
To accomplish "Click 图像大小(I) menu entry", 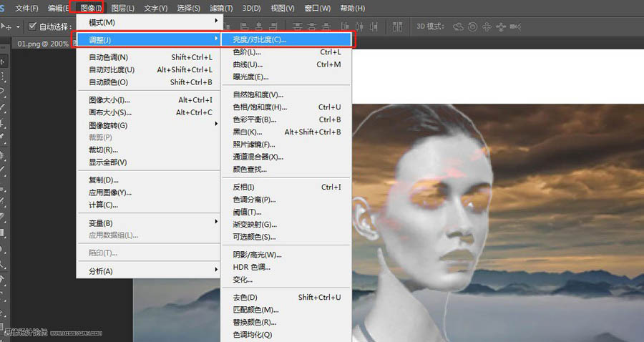I will coord(148,99).
